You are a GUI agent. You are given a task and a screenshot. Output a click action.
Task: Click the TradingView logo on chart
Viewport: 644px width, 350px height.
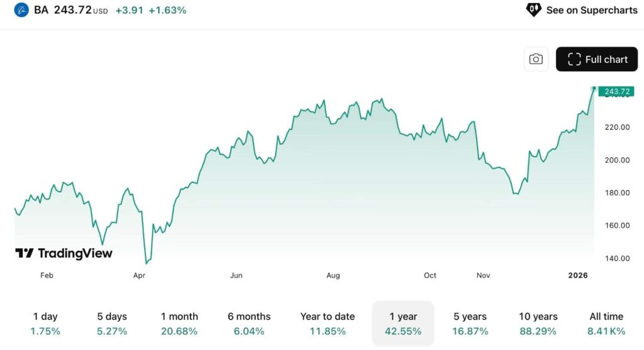64,253
